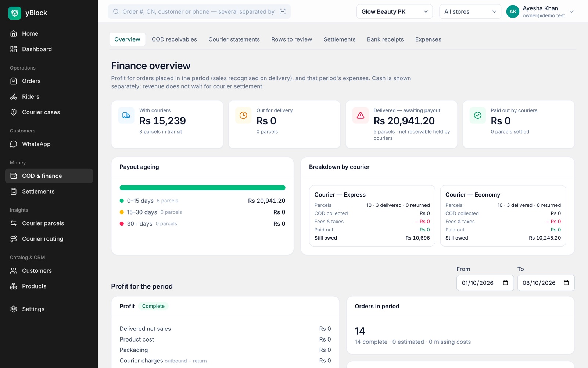Click the Complete profit status badge
The height and width of the screenshot is (368, 588).
tap(153, 306)
